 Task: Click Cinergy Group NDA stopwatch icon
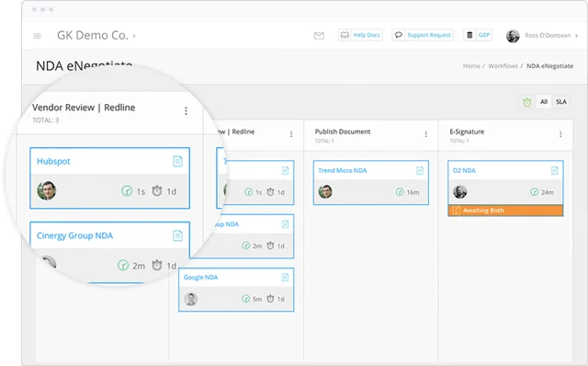[157, 266]
